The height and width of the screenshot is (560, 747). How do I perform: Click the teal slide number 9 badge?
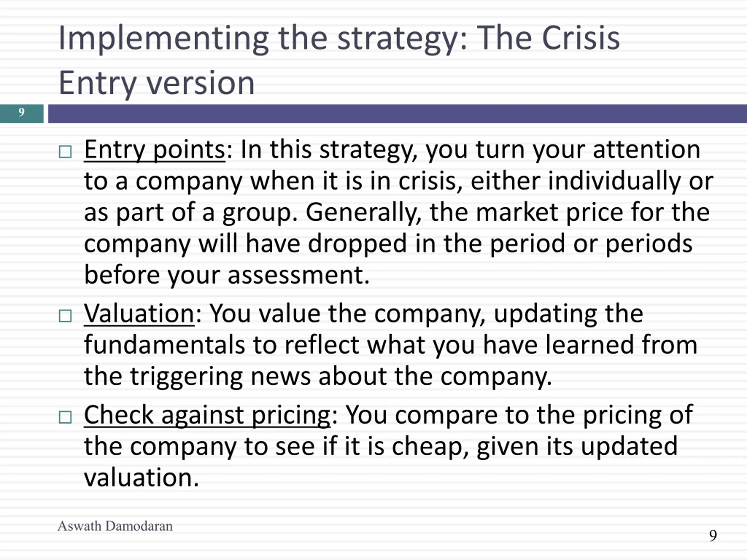point(22,113)
